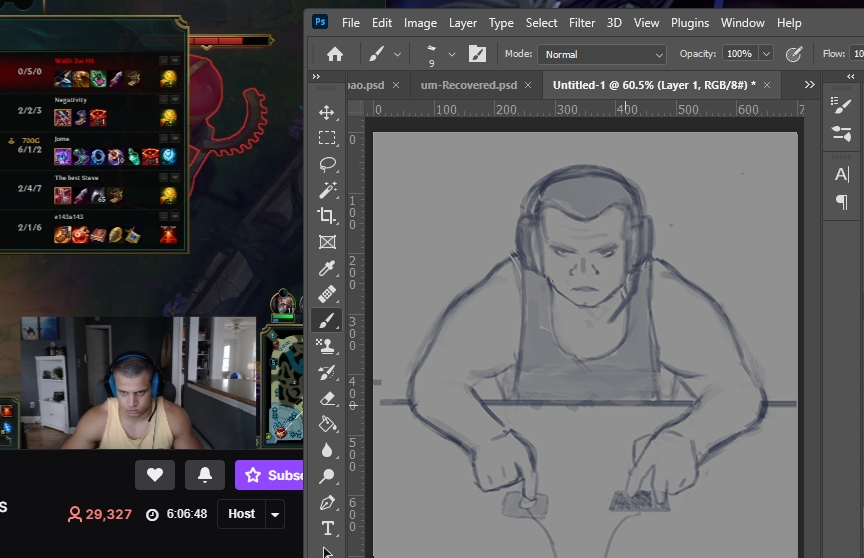Open the Plugins menu
Viewport: 864px width, 558px height.
click(x=689, y=23)
